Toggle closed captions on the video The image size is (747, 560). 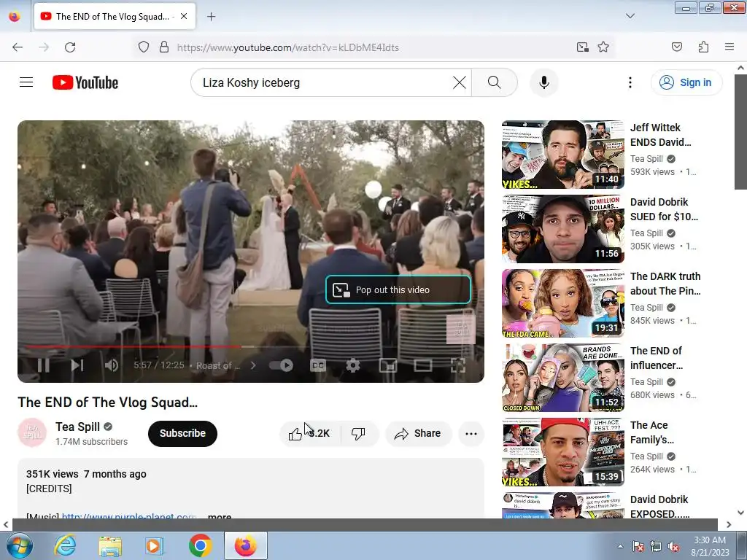tap(318, 365)
